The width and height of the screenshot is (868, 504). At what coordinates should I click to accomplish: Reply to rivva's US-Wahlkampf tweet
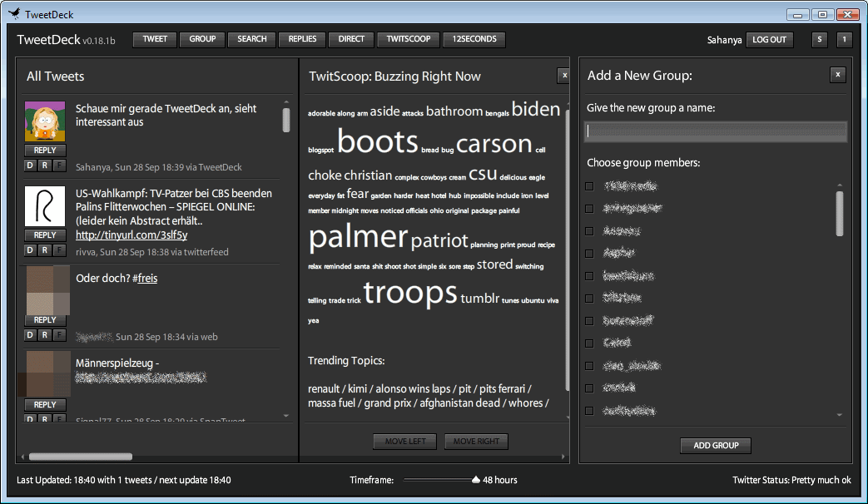click(x=45, y=235)
